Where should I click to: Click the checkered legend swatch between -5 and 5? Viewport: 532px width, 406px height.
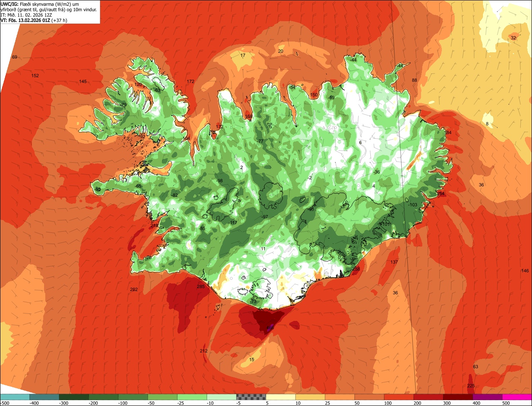251,397
